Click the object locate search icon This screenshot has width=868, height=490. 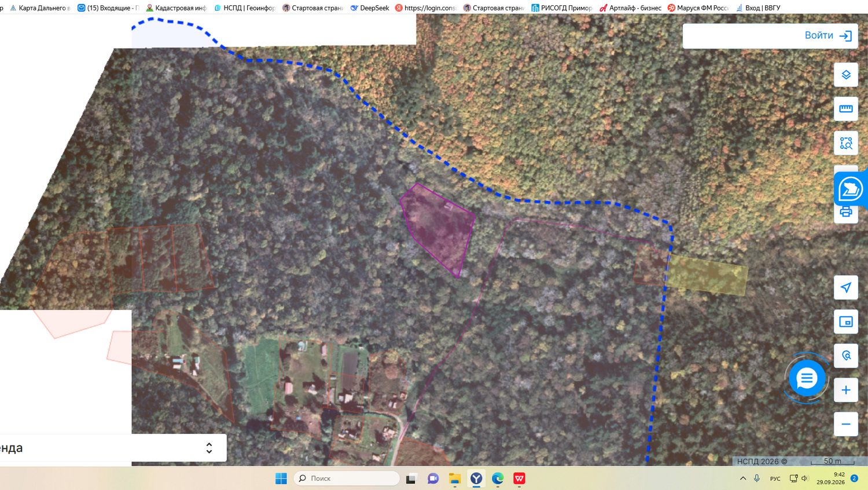click(845, 356)
